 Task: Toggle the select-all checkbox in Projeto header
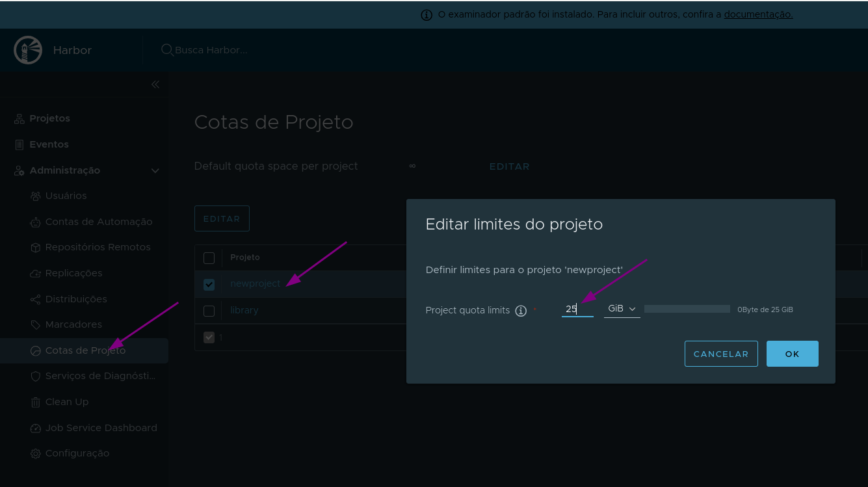coord(209,257)
